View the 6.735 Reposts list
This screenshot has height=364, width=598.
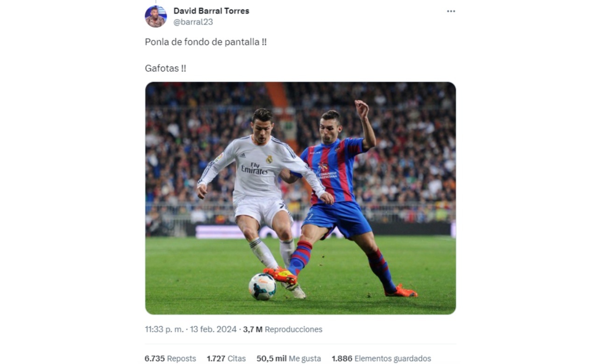point(171,358)
